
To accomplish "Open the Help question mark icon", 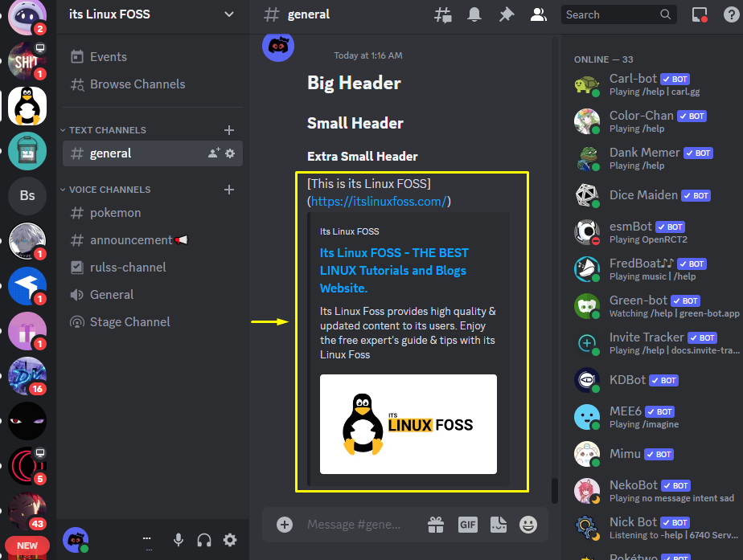I will (x=731, y=14).
